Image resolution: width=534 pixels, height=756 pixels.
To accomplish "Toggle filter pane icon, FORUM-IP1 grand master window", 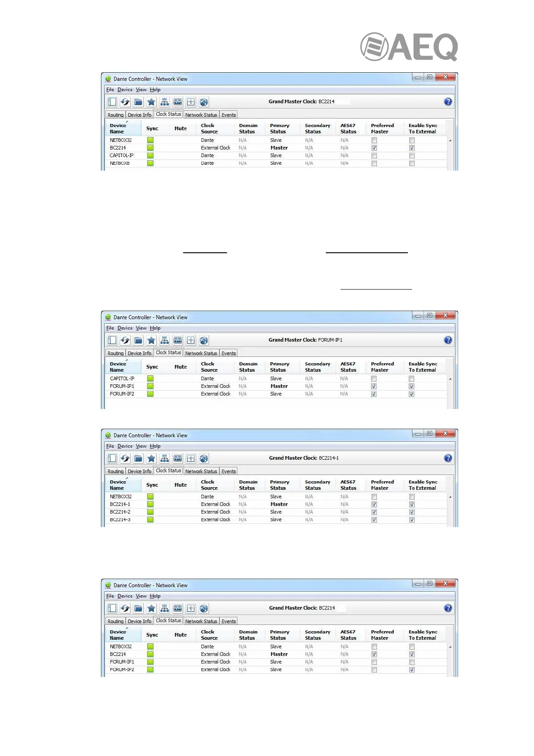I will coord(112,340).
